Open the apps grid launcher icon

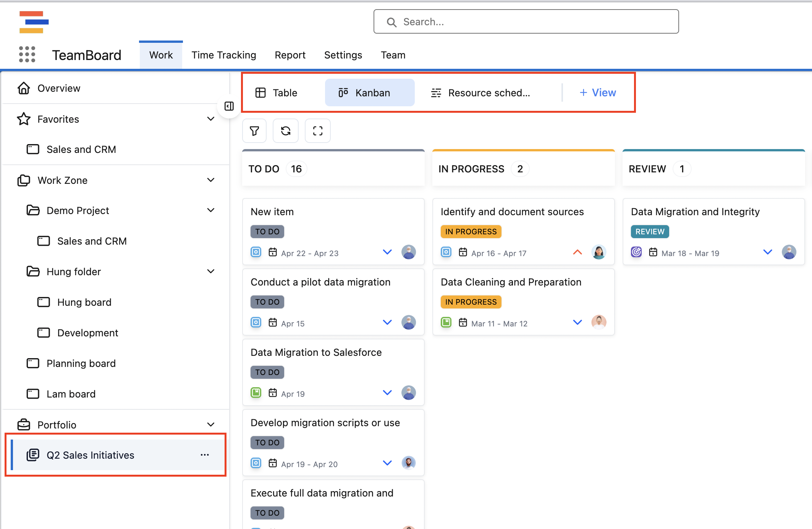pyautogui.click(x=27, y=55)
